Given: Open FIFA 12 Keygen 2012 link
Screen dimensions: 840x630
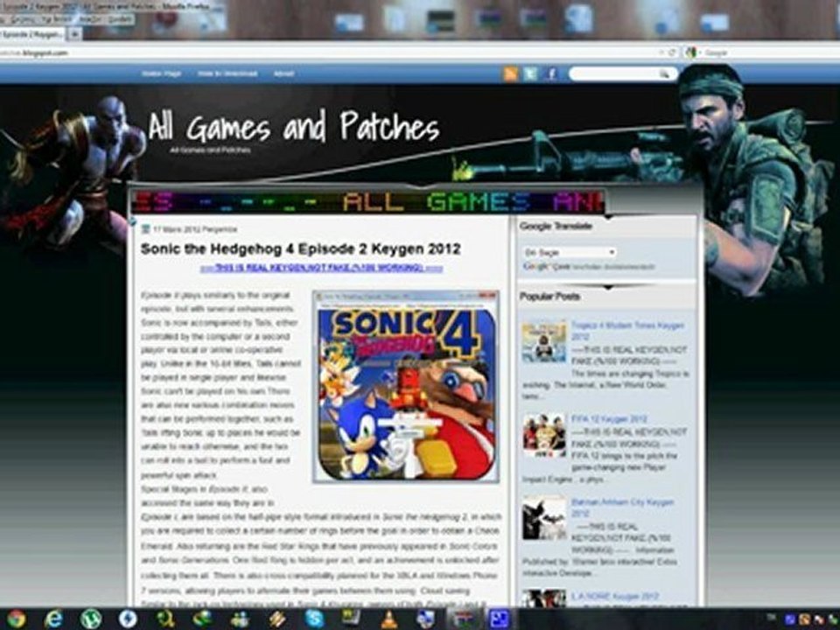Looking at the screenshot, I should pos(609,419).
